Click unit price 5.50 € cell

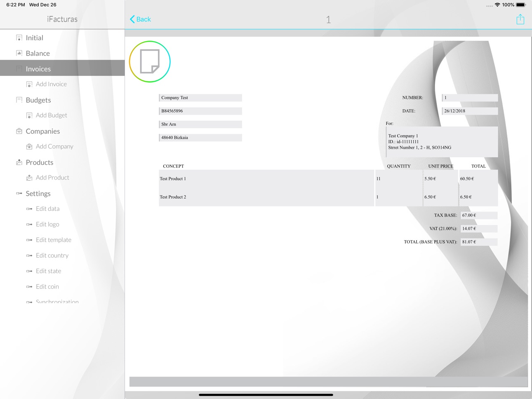(x=440, y=179)
